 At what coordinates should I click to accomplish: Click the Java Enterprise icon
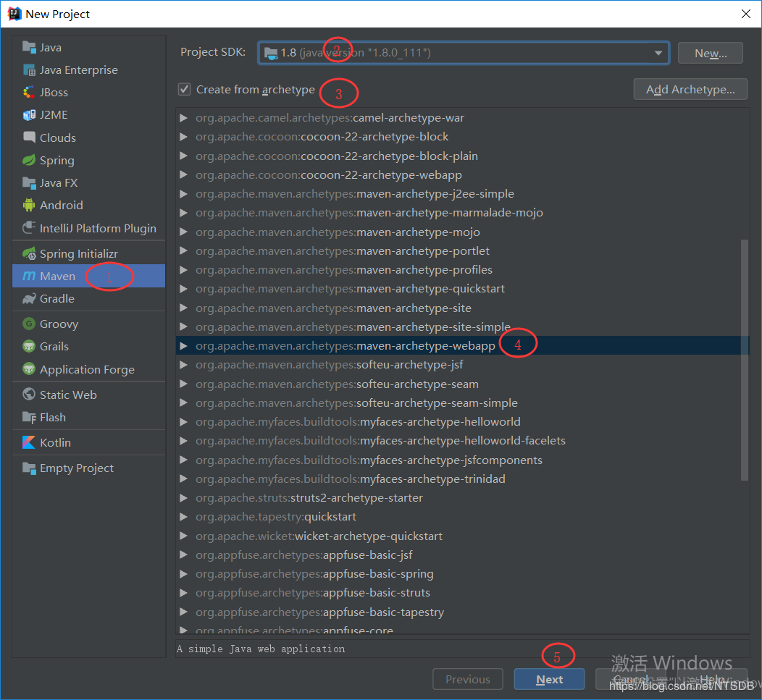[x=29, y=70]
